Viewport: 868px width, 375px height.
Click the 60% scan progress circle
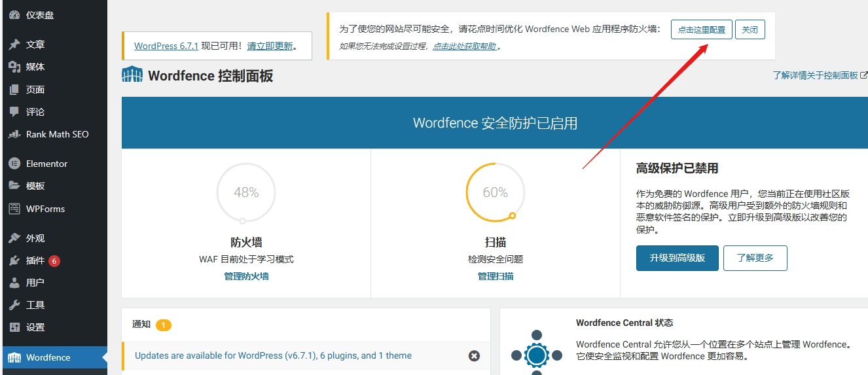click(x=496, y=192)
